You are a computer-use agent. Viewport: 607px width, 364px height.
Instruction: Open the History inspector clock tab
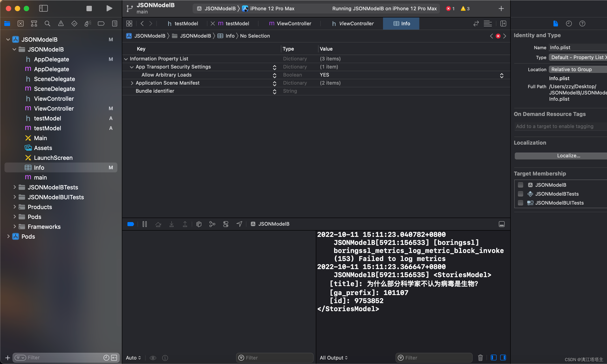569,24
